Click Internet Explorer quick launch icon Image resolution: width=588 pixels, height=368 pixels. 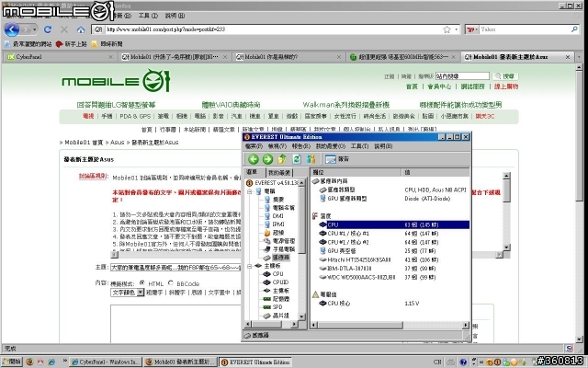pyautogui.click(x=51, y=362)
